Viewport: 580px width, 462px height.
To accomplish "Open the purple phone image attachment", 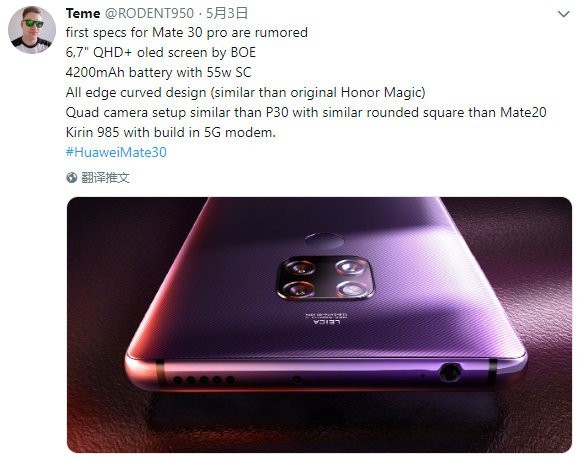I will coord(319,325).
